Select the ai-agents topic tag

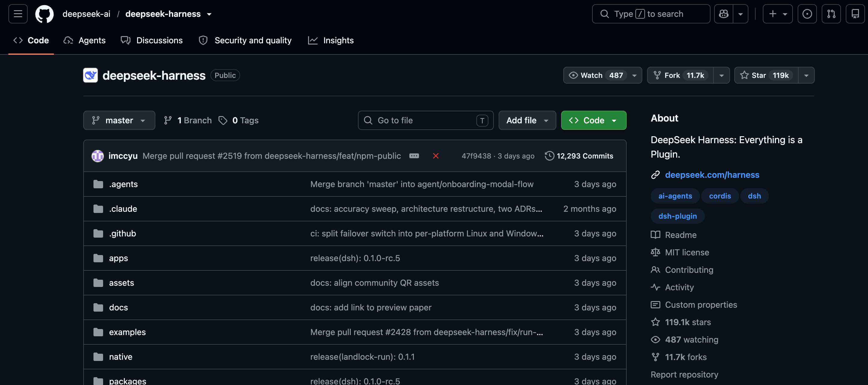675,196
